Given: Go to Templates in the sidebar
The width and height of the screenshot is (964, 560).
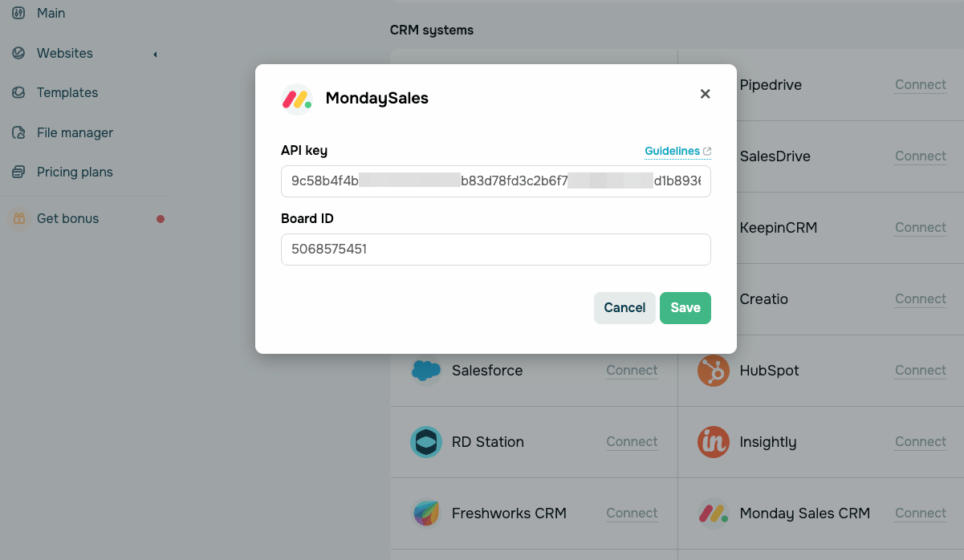Looking at the screenshot, I should coord(67,93).
